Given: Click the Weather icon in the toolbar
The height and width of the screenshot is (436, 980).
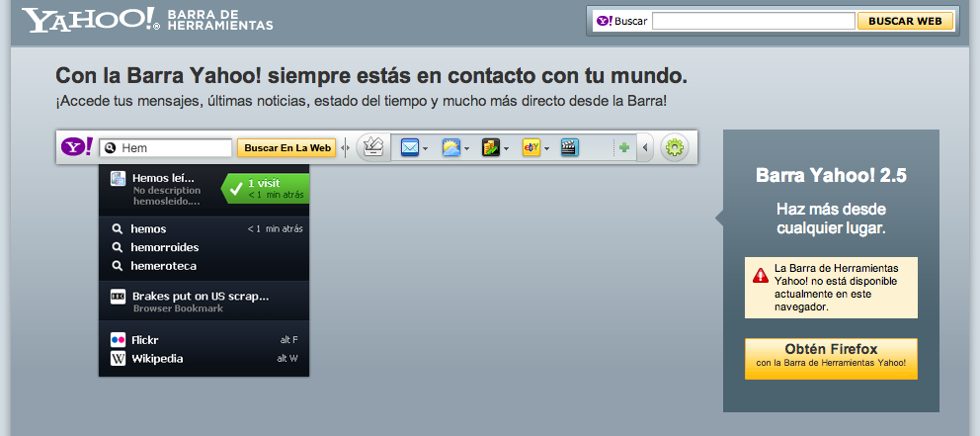Looking at the screenshot, I should click(450, 148).
